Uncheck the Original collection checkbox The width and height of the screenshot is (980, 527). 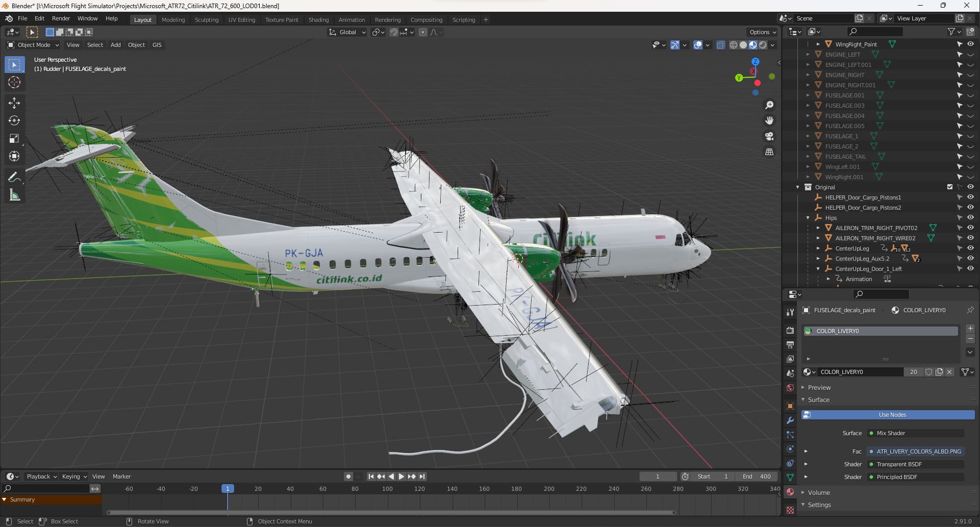point(950,187)
